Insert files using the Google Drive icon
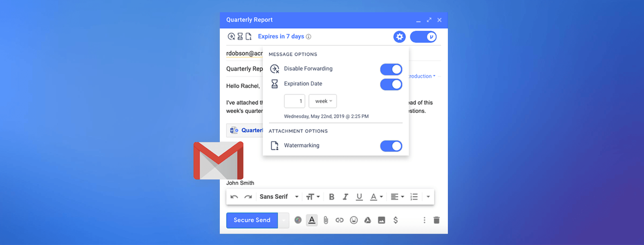This screenshot has height=245, width=644. pos(368,220)
